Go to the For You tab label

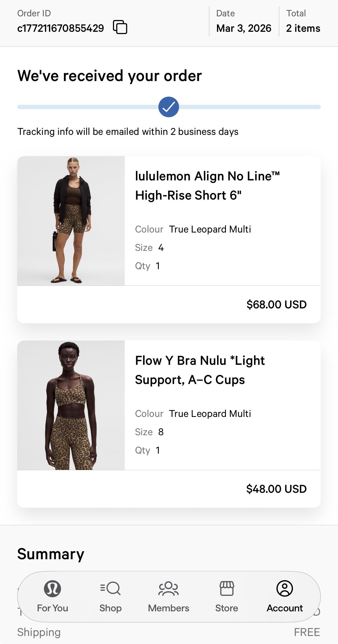point(52,608)
